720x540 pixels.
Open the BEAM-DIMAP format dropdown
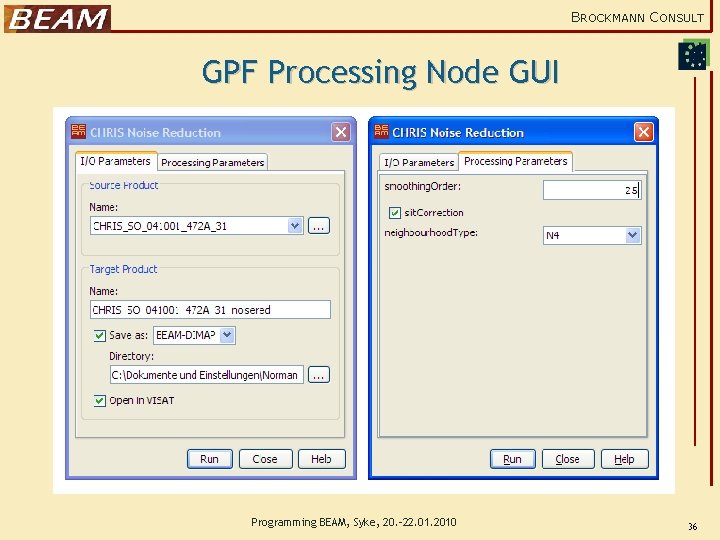click(227, 335)
